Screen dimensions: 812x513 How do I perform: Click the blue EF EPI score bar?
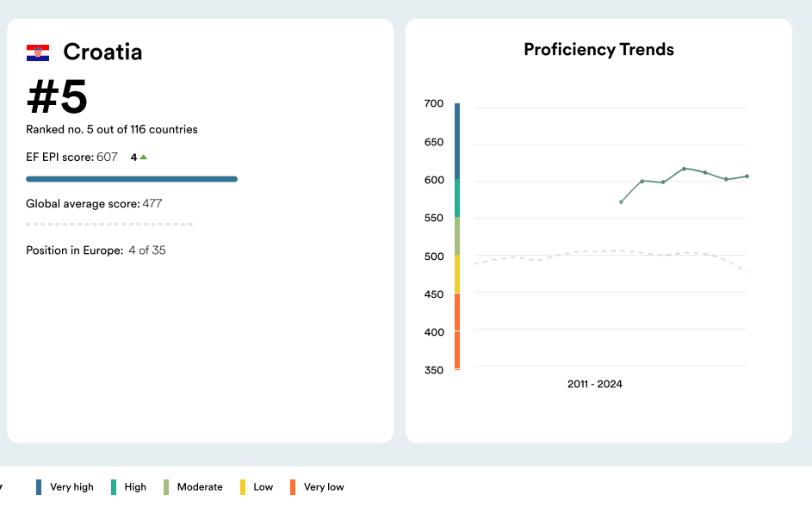click(x=132, y=179)
